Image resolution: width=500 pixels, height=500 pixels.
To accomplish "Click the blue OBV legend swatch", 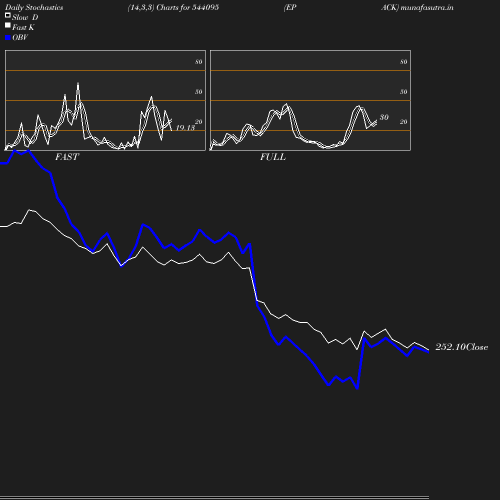I will [x=8, y=38].
